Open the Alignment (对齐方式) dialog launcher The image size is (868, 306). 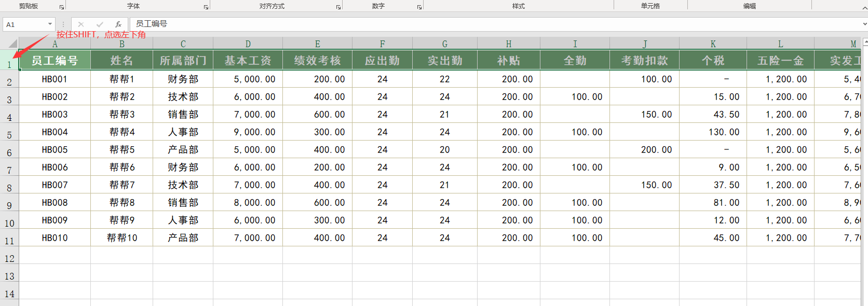[x=338, y=7]
